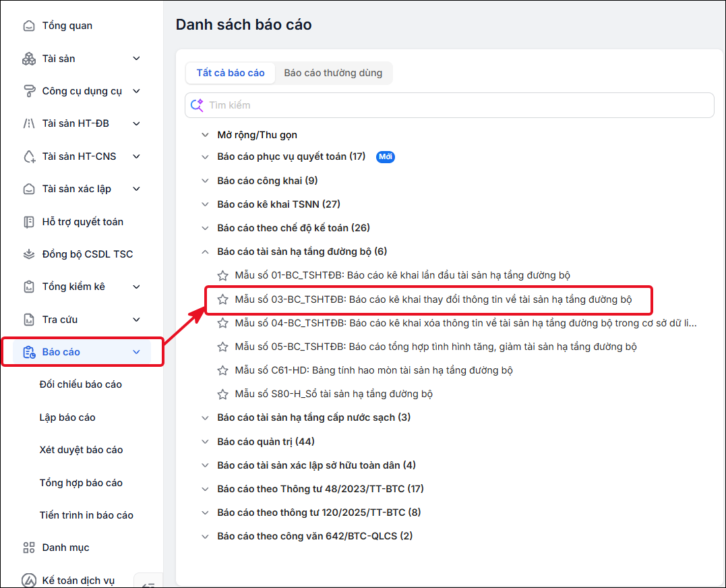The height and width of the screenshot is (588, 726).
Task: Open report Mẫu số 05-BC_TSHTĐB tăng giảm
Action: (435, 347)
